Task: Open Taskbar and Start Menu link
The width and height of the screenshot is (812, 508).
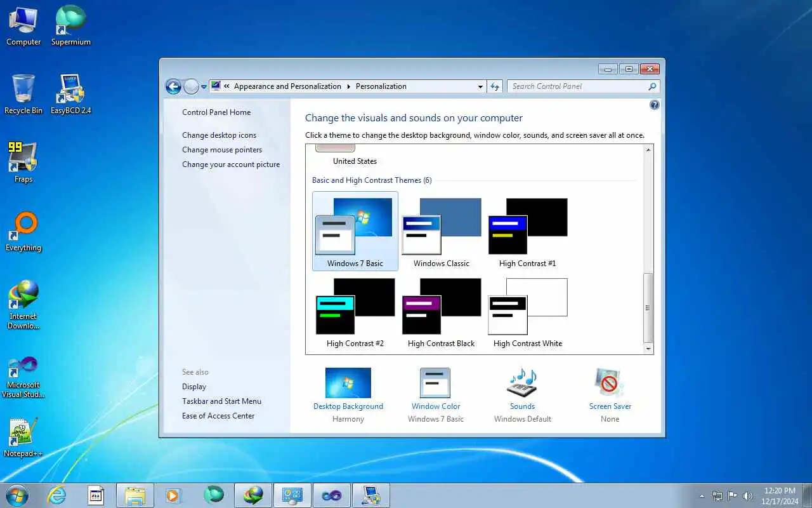Action: pyautogui.click(x=221, y=401)
